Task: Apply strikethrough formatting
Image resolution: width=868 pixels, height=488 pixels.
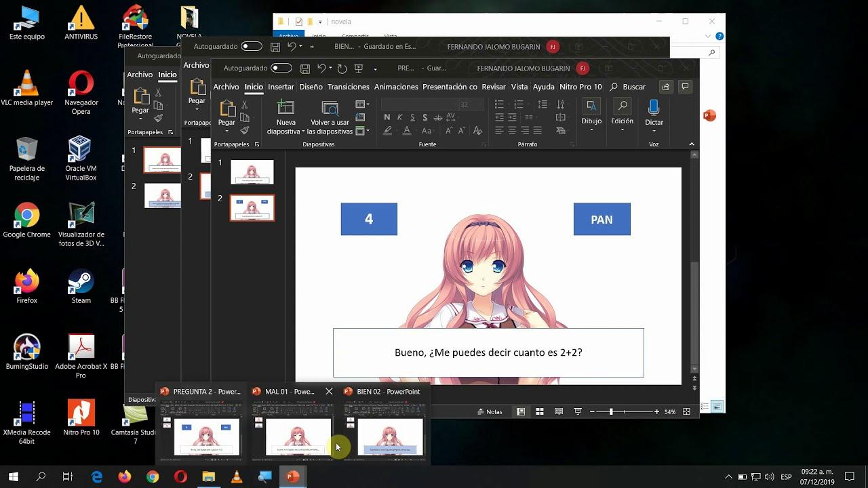Action: [x=437, y=117]
